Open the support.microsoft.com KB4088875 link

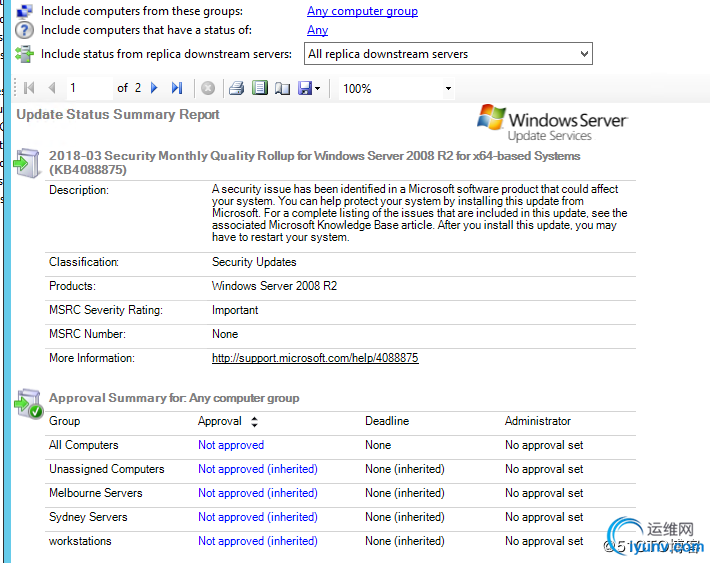[315, 358]
